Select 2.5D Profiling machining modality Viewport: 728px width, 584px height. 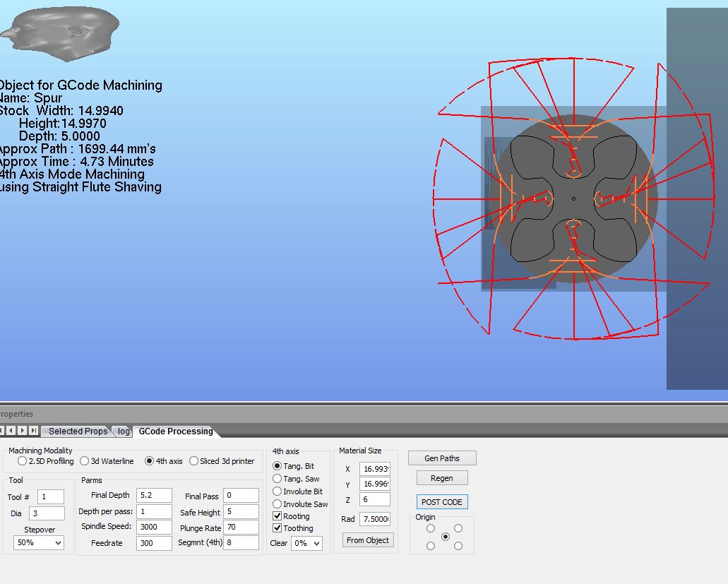(x=23, y=461)
